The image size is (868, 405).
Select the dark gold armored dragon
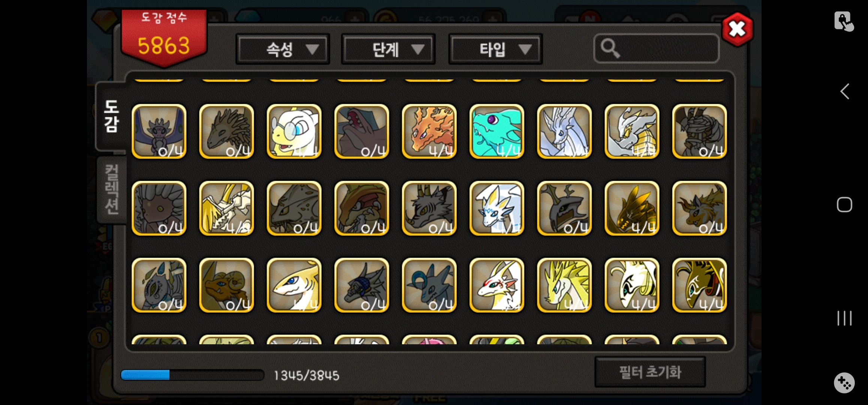(632, 208)
